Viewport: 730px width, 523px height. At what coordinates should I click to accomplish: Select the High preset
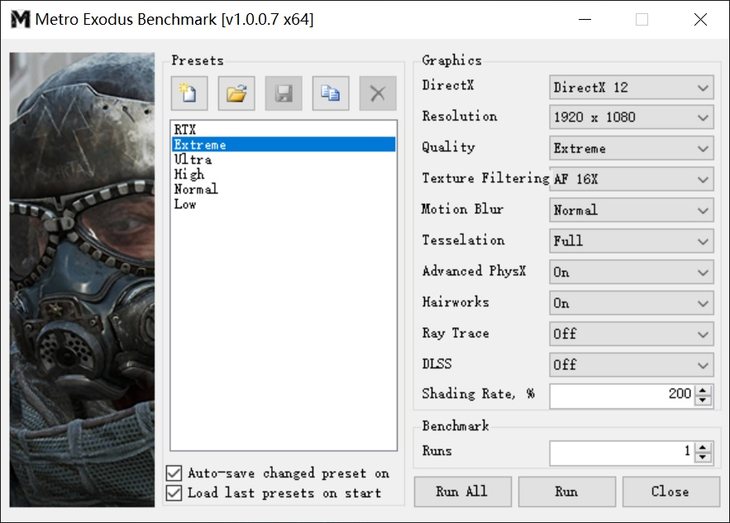click(284, 174)
